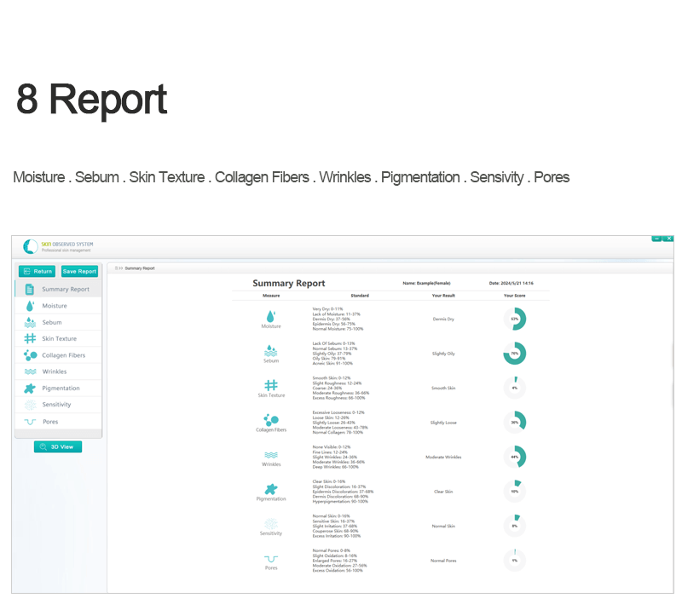The image size is (682, 616).
Task: Open the Moisture sidebar item
Action: point(55,306)
